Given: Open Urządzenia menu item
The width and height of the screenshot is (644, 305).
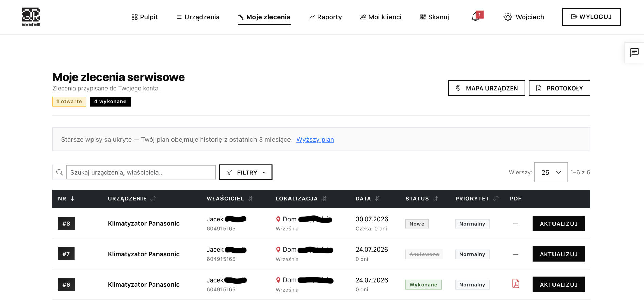Looking at the screenshot, I should [198, 17].
